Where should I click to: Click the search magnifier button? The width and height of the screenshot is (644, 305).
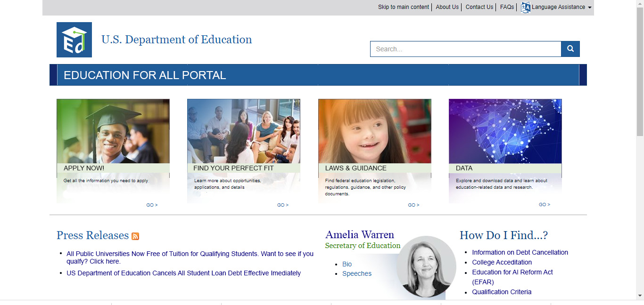pos(570,49)
